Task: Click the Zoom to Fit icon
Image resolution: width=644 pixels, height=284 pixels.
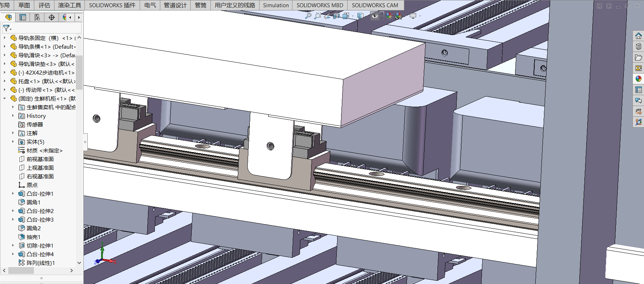Action: [x=308, y=16]
